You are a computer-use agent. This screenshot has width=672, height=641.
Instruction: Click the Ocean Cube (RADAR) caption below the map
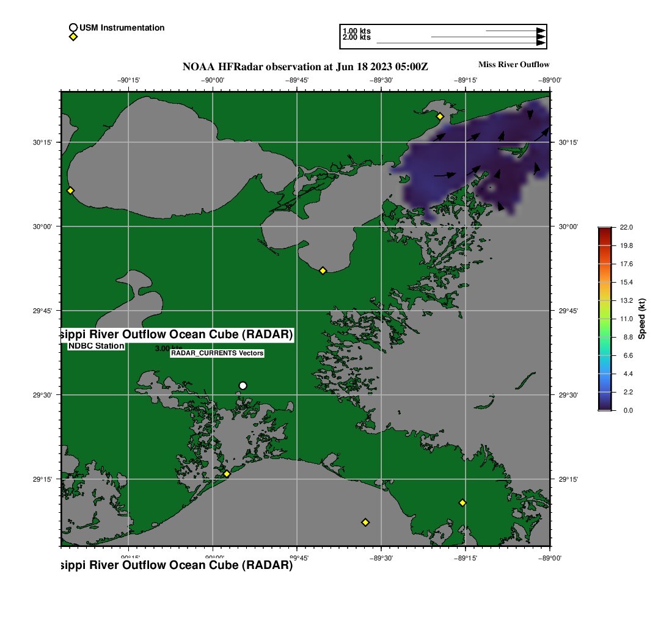click(x=177, y=565)
